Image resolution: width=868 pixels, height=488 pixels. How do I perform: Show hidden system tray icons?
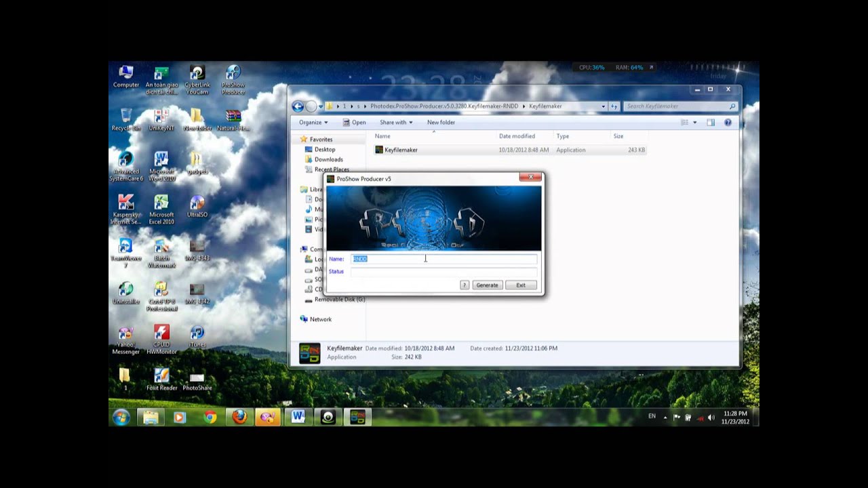click(665, 418)
